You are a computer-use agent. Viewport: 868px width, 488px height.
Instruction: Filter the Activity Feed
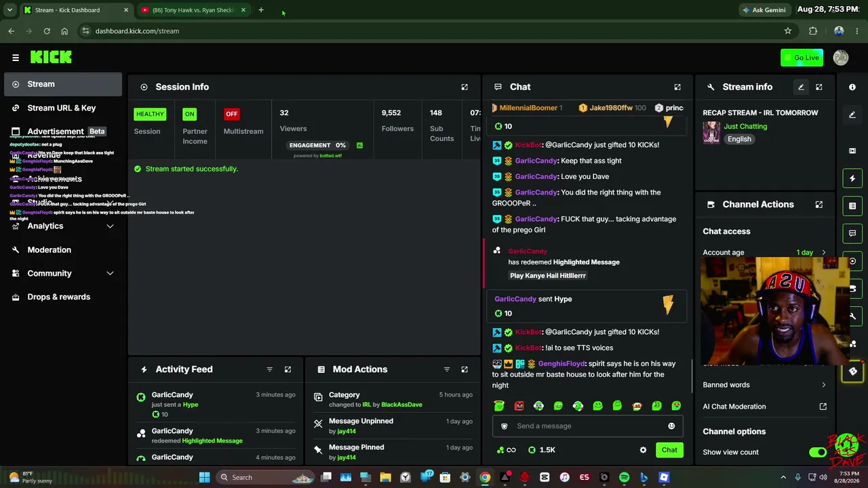(x=270, y=369)
